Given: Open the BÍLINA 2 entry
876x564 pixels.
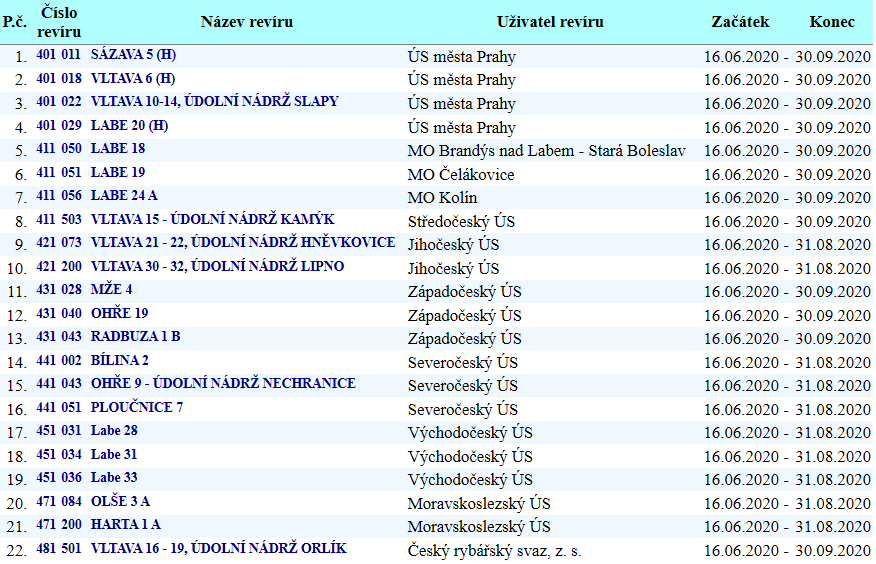Looking at the screenshot, I should click(x=120, y=360).
